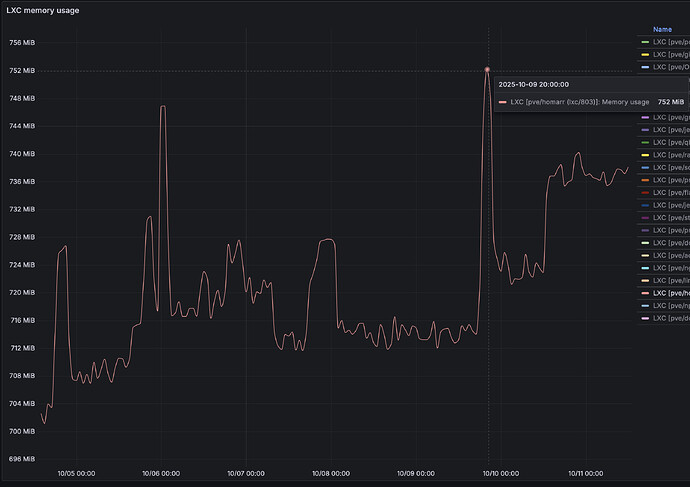Click the y-axis label 728 MiB

(x=22, y=237)
